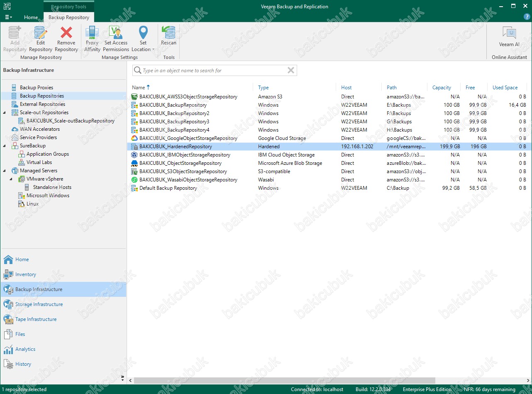Collapse the SureBackup tree node

pos(5,146)
